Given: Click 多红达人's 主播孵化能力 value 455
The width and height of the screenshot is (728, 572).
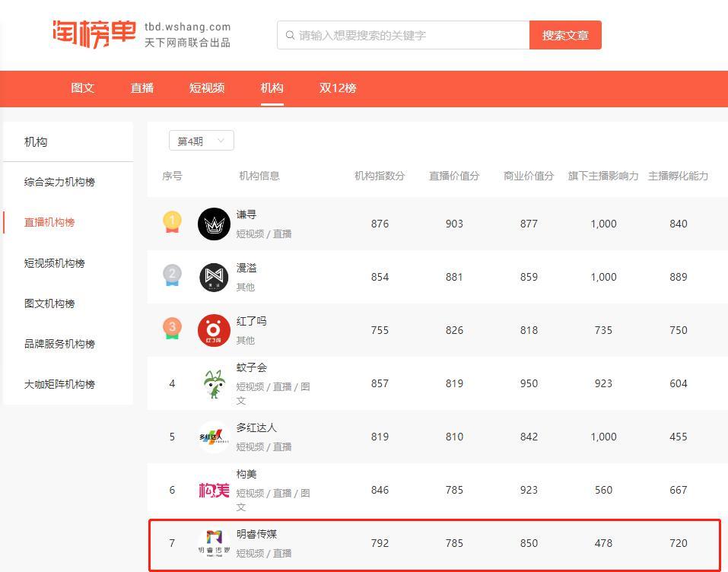Looking at the screenshot, I should (x=679, y=437).
